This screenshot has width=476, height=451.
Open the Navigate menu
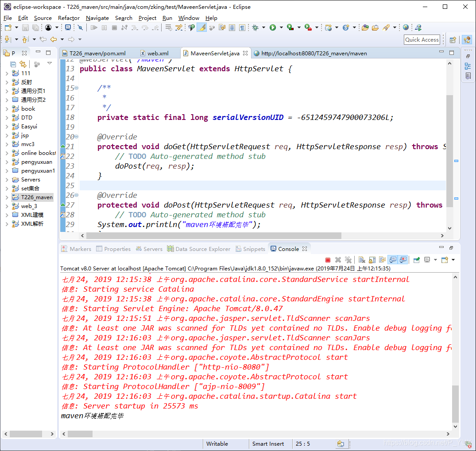tap(97, 18)
